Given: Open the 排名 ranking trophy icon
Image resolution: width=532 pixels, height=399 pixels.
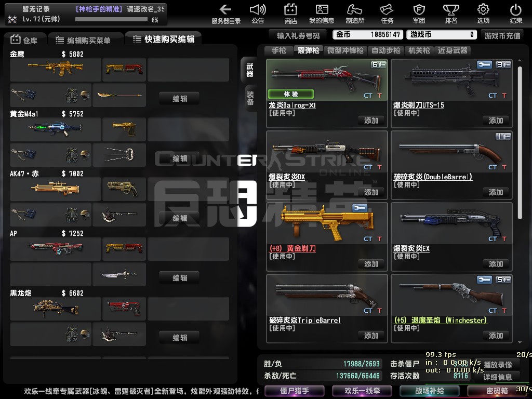Looking at the screenshot, I should (451, 9).
